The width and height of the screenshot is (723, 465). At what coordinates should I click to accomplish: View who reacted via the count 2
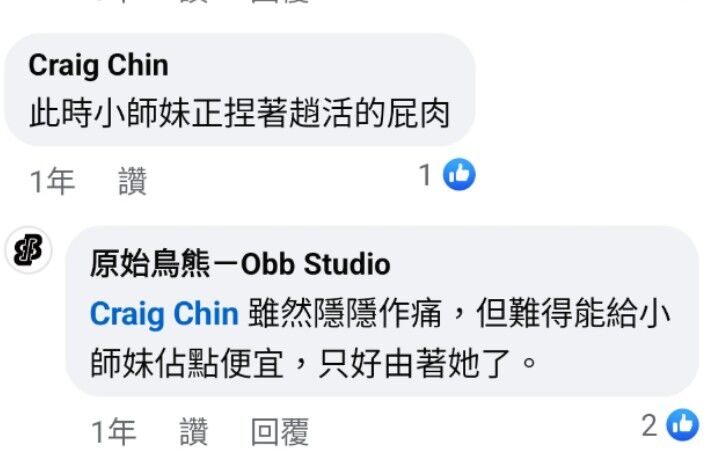pyautogui.click(x=649, y=425)
